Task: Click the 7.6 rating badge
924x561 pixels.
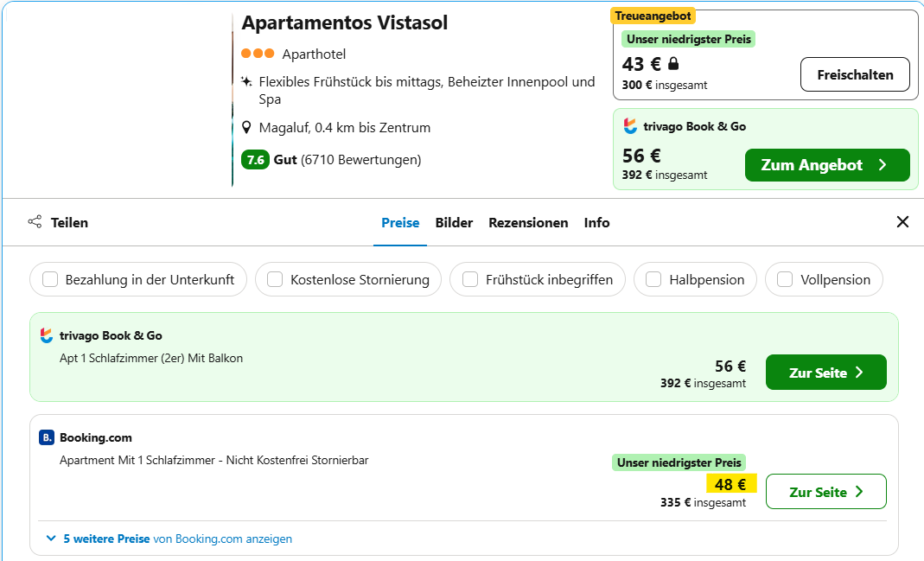Action: (x=255, y=160)
